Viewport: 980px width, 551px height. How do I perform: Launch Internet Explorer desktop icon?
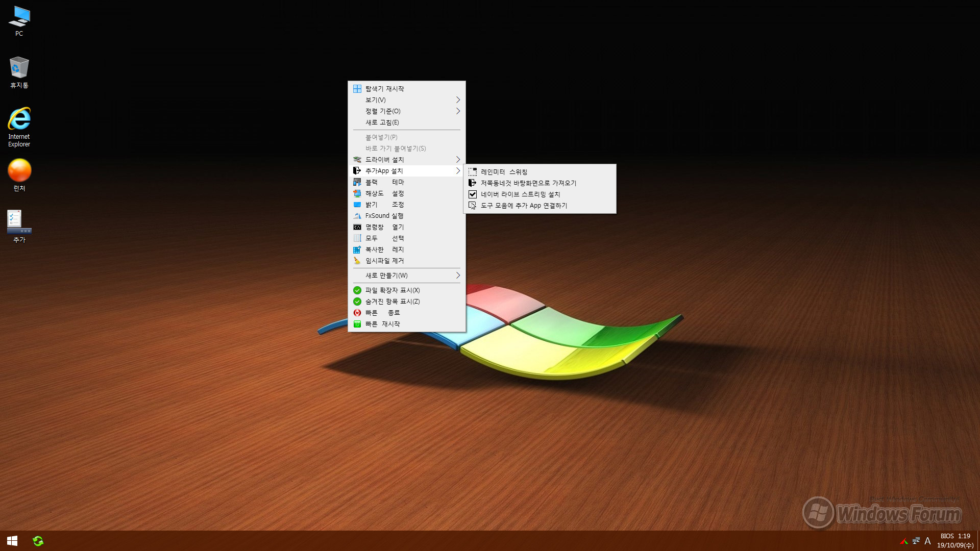point(19,127)
